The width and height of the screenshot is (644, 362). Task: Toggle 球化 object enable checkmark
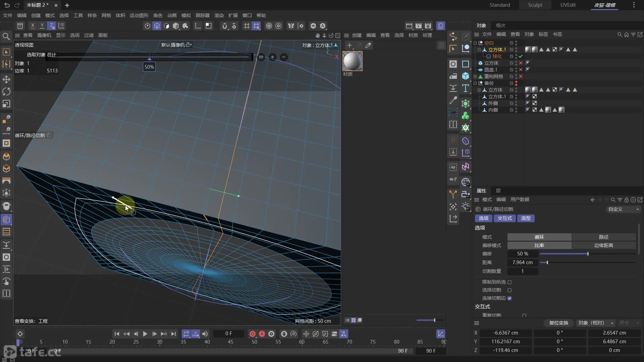pos(521,56)
